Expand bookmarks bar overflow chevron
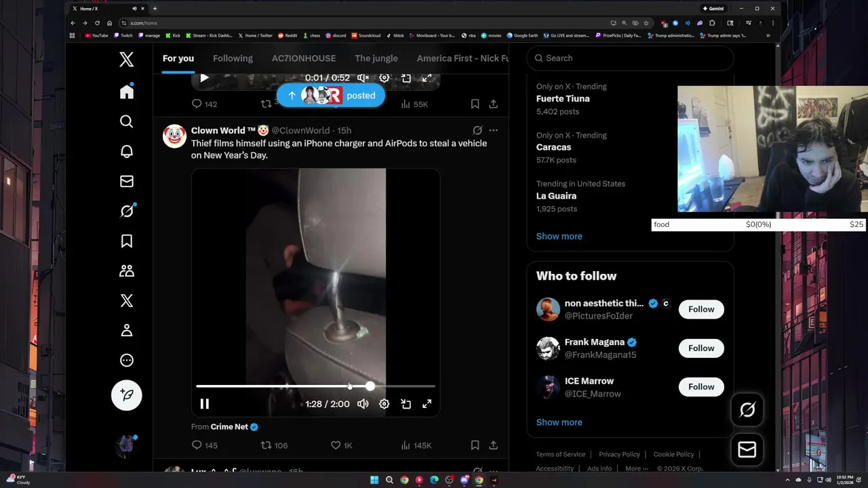Viewport: 868px width, 488px height. (x=768, y=35)
